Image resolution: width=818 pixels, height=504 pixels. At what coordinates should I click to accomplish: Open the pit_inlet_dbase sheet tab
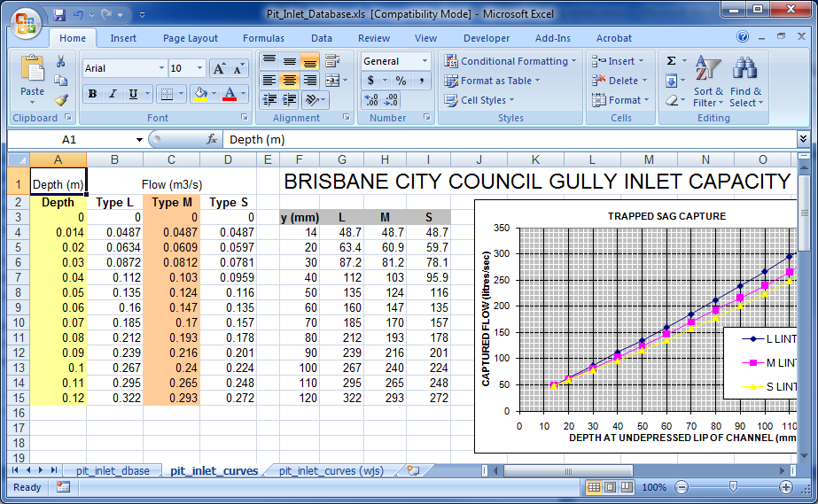[x=113, y=470]
